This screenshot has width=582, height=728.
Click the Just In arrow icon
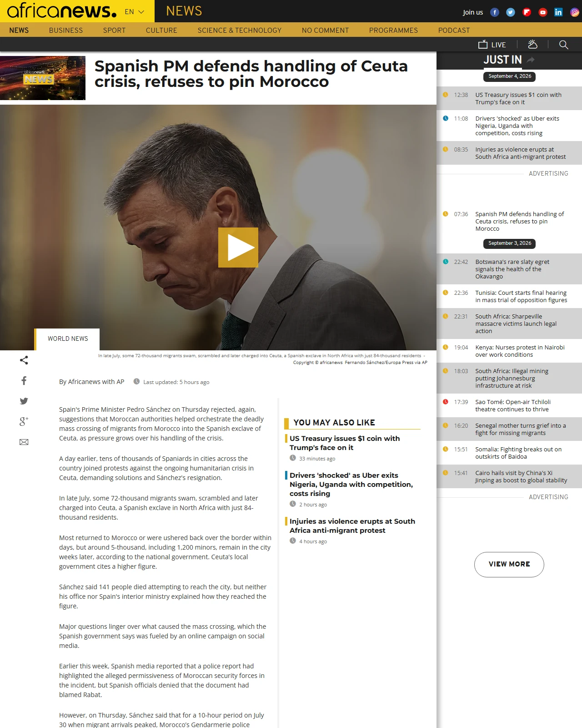point(530,60)
